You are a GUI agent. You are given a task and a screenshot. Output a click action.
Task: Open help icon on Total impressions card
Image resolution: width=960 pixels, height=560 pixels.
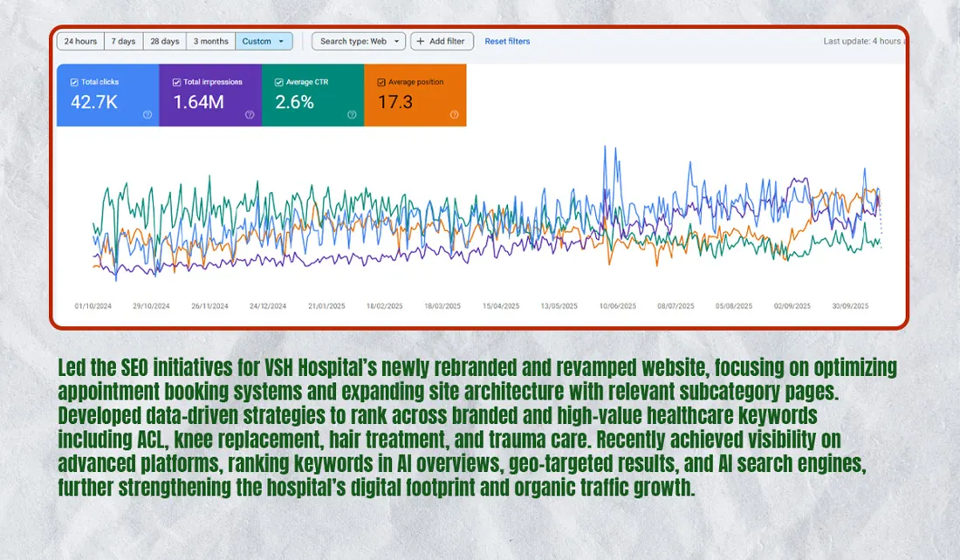pos(250,114)
